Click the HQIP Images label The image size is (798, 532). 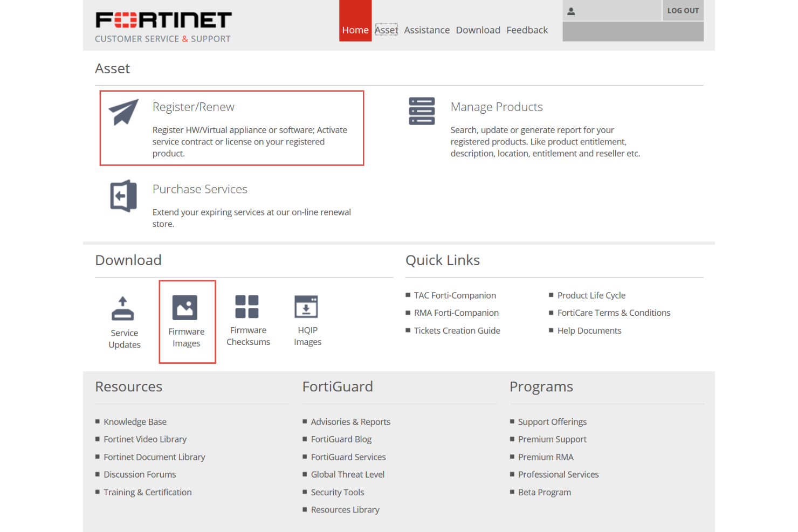308,336
